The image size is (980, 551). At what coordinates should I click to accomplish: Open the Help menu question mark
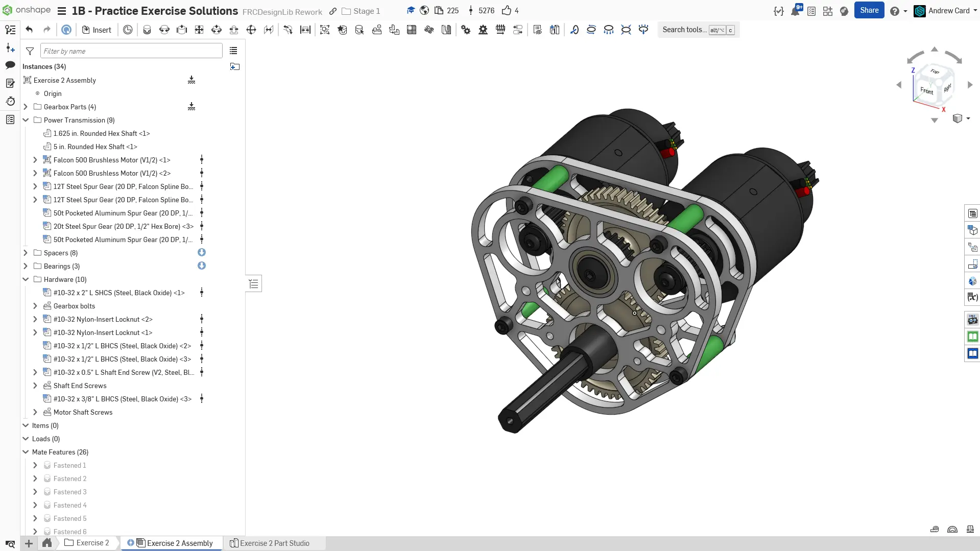pos(894,11)
